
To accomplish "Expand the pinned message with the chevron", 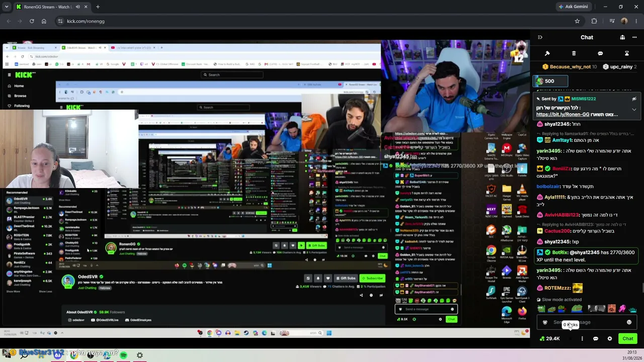I will pos(634,110).
